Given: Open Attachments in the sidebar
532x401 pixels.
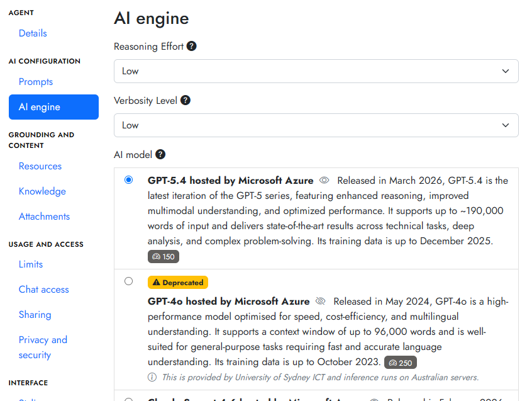Looking at the screenshot, I should click(x=44, y=217).
